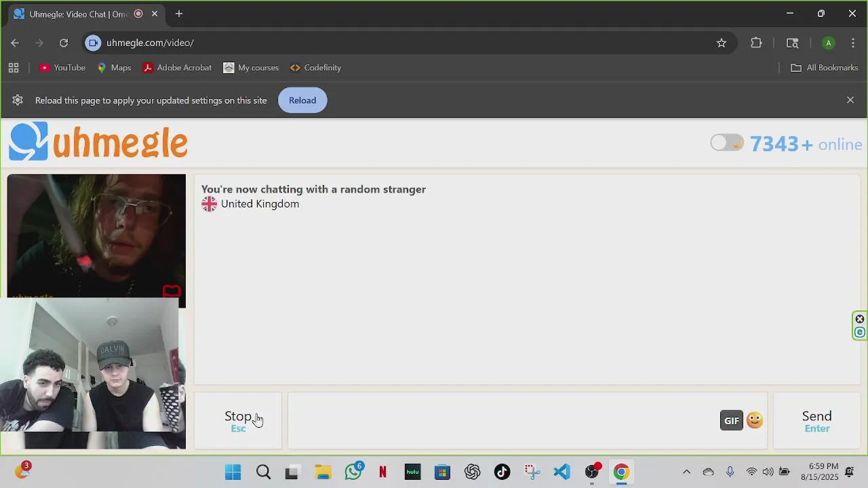Open the Codefinity bookmark
Viewport: 868px width, 488px height.
pyautogui.click(x=315, y=68)
